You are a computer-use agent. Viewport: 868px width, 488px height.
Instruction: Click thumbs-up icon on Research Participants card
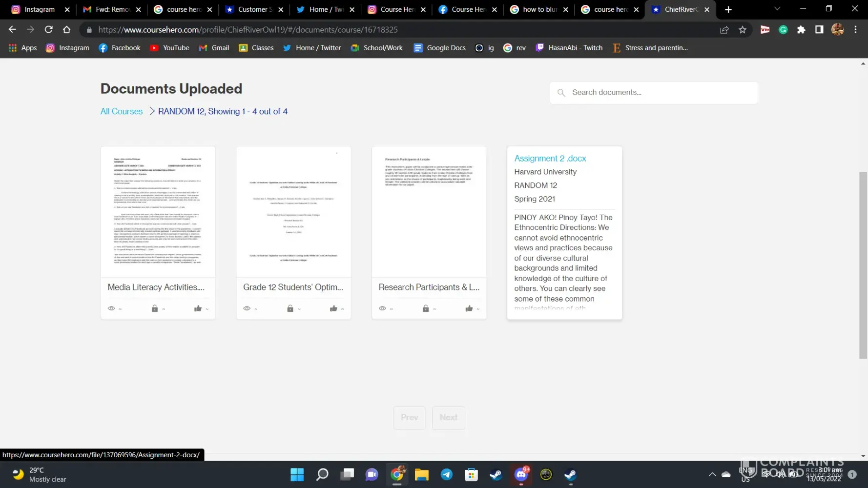pos(469,308)
